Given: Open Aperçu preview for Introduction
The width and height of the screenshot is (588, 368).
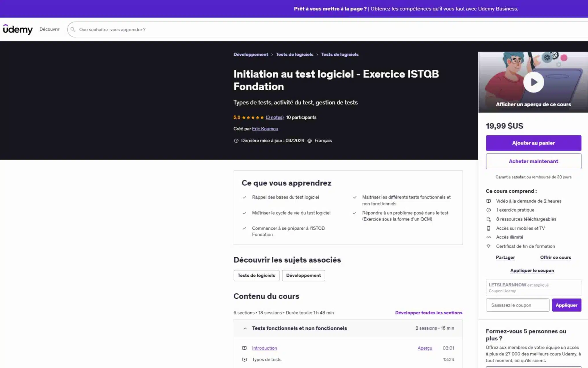Looking at the screenshot, I should click(425, 348).
